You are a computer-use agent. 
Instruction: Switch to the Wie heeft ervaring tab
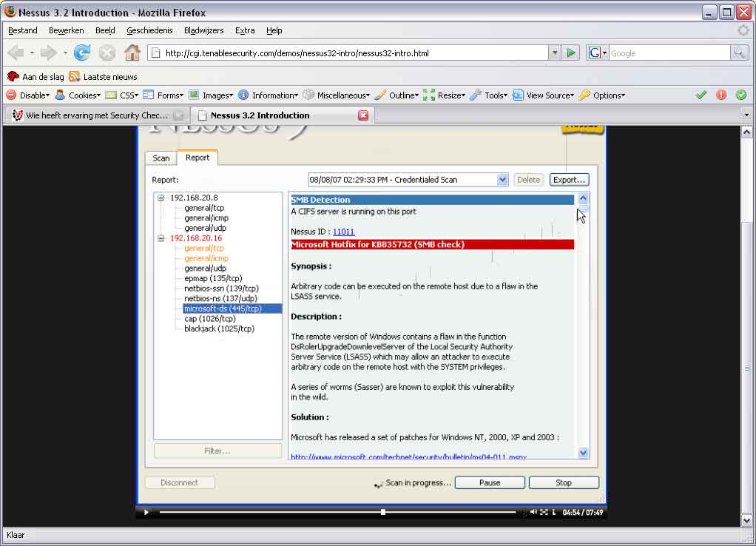[97, 115]
